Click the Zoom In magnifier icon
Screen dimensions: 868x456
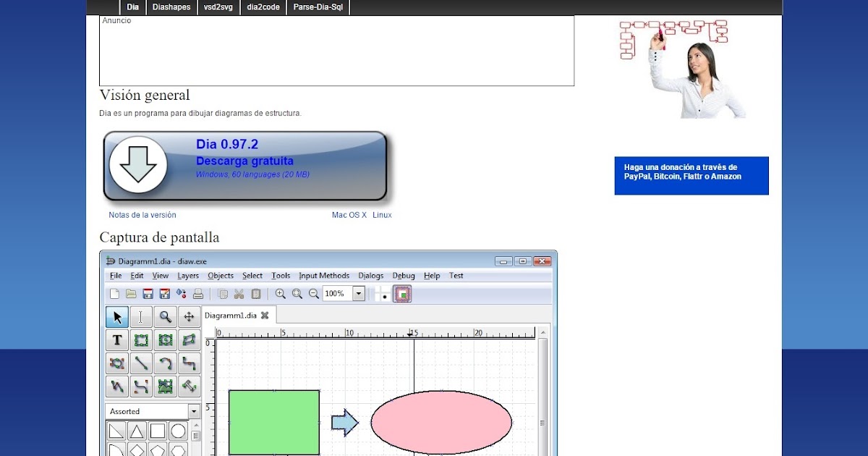pyautogui.click(x=281, y=294)
